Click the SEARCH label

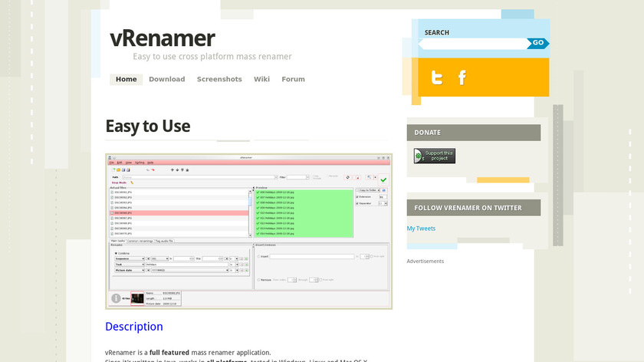coord(436,32)
